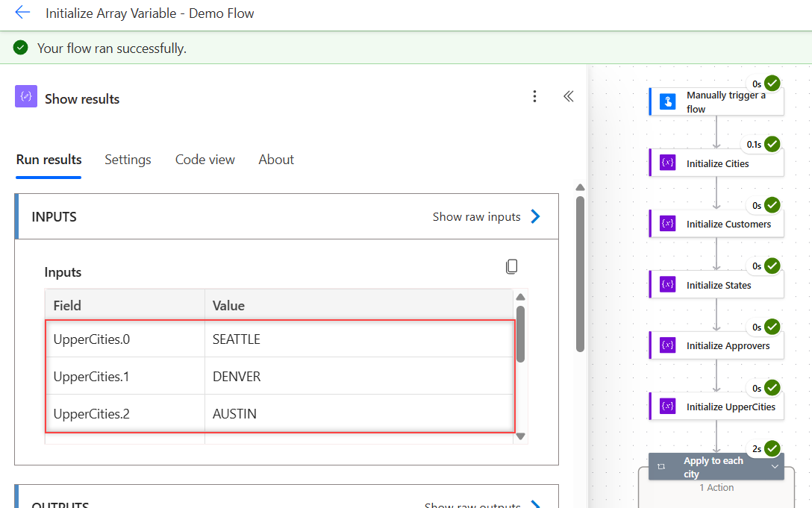Viewport: 812px width, 508px height.
Task: Click the success check on Initialize UpperCities
Action: (772, 387)
